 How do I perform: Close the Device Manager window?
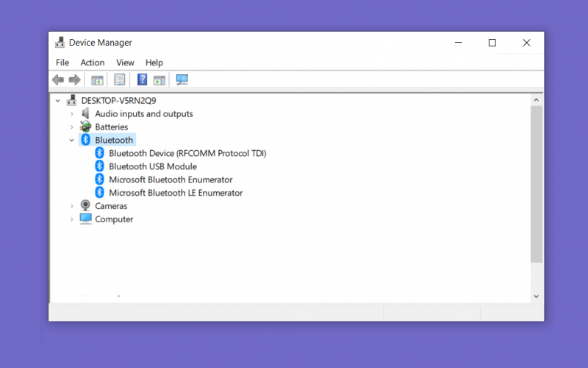pyautogui.click(x=526, y=43)
